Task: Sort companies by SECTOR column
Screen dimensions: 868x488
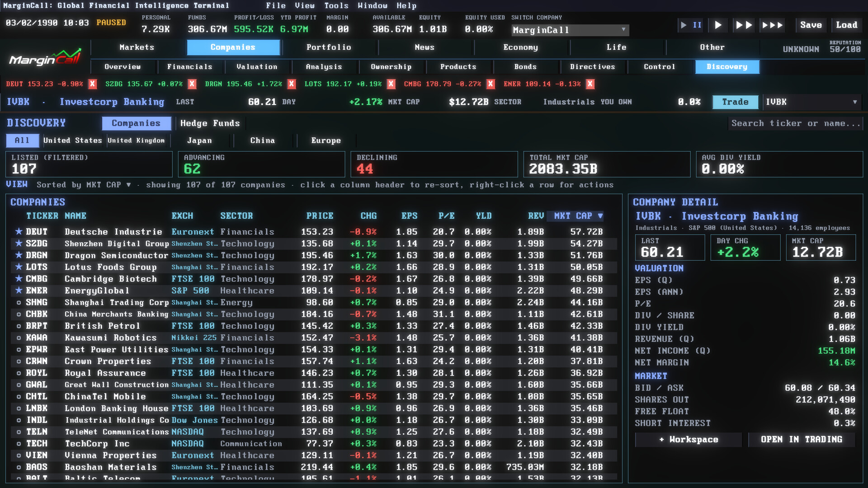Action: tap(236, 216)
